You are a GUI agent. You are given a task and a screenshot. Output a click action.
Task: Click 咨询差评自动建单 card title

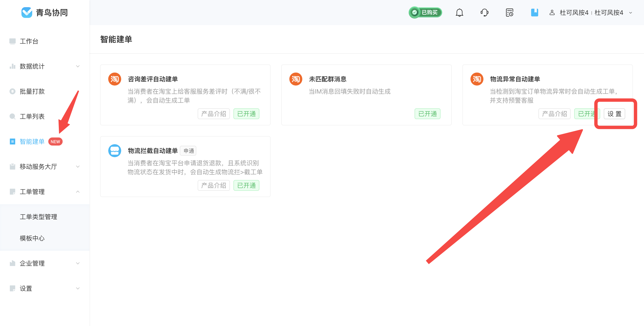pos(153,79)
